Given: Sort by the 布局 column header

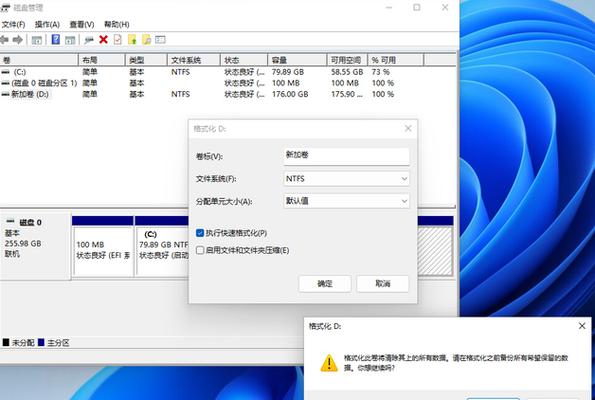Looking at the screenshot, I should 102,60.
